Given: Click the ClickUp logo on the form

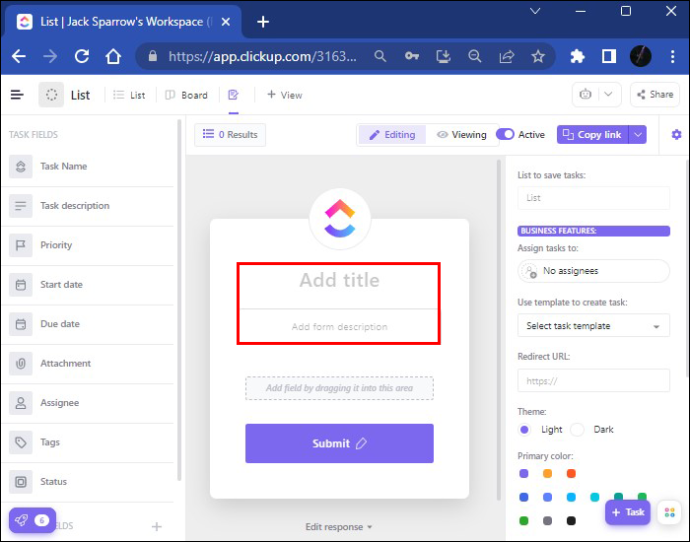Looking at the screenshot, I should click(x=340, y=219).
